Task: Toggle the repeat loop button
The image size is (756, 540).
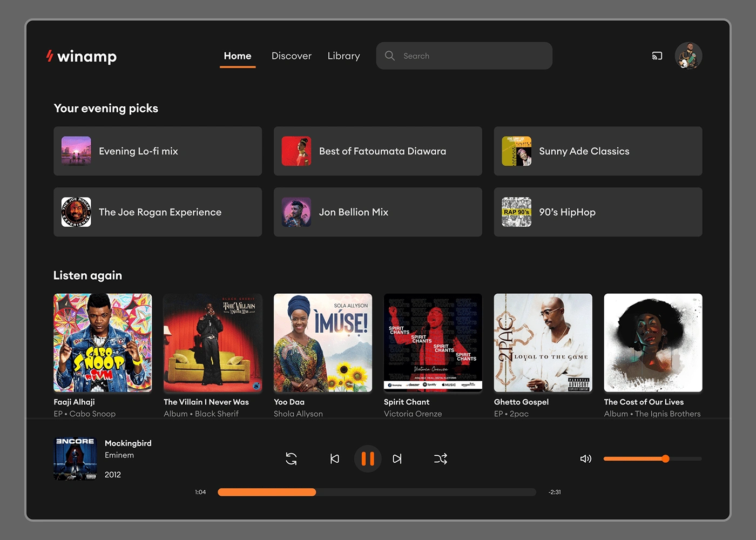Action: tap(291, 459)
